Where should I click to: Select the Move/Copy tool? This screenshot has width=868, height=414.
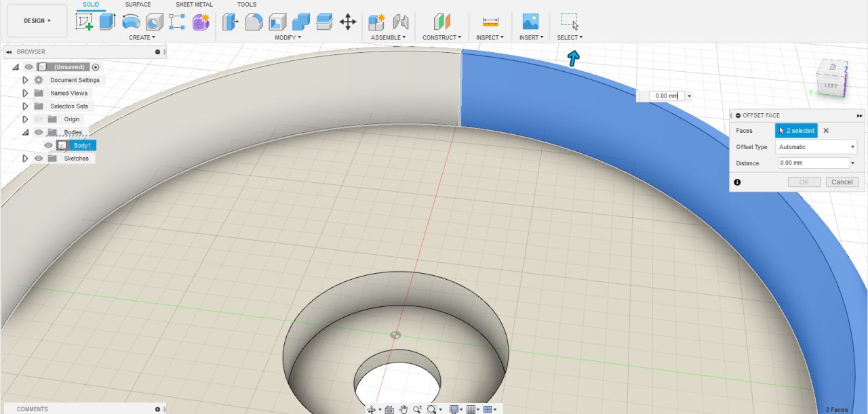[x=348, y=22]
